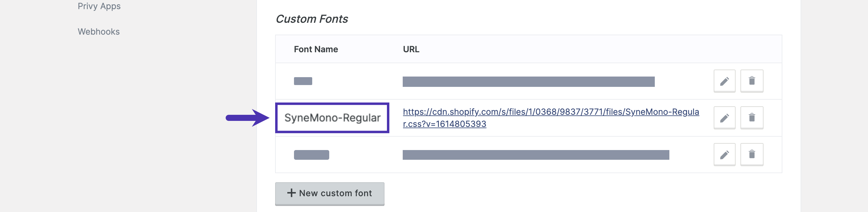Click the plus icon for new font
868x212 pixels.
tap(291, 193)
